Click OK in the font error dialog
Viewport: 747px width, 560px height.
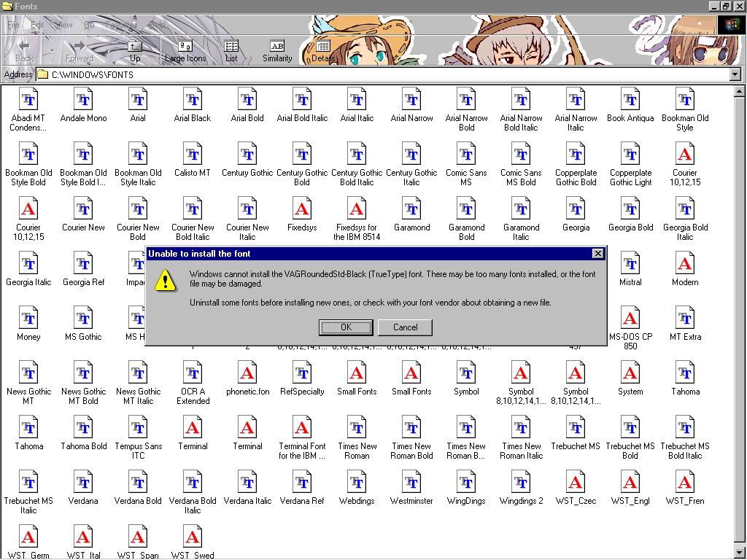tap(346, 327)
